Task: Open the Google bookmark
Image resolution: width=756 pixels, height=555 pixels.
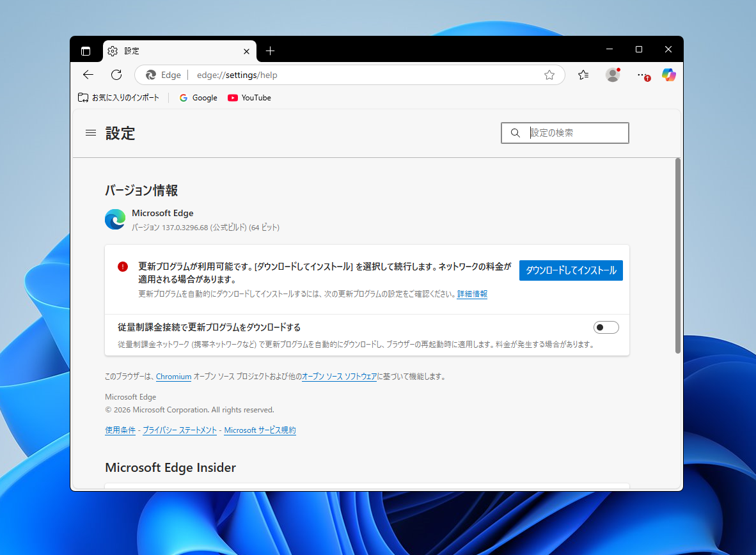Action: (x=198, y=97)
